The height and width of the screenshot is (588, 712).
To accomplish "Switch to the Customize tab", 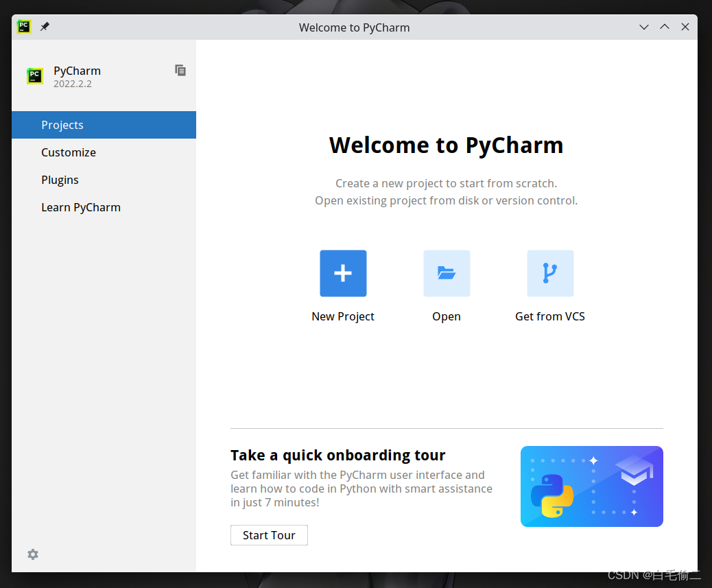I will 104,152.
